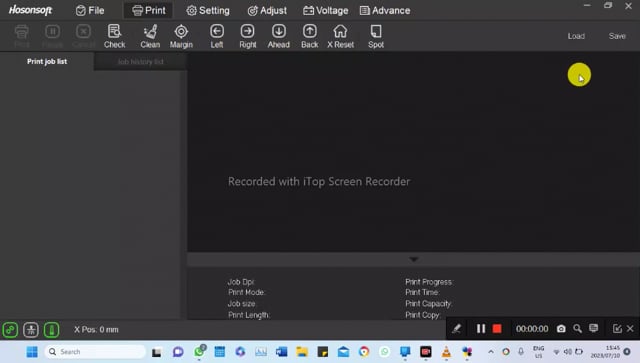This screenshot has width=640, height=363.
Task: Click the white figure status icon
Action: point(31,330)
